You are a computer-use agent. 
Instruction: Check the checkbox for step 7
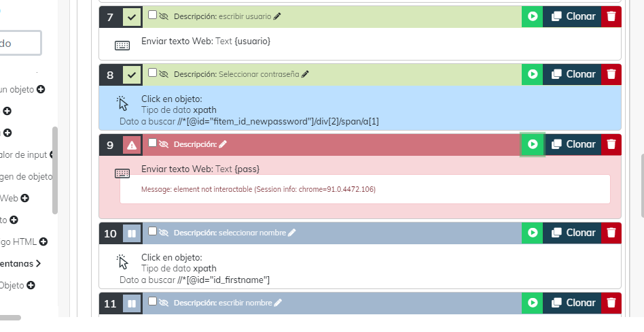coord(152,15)
